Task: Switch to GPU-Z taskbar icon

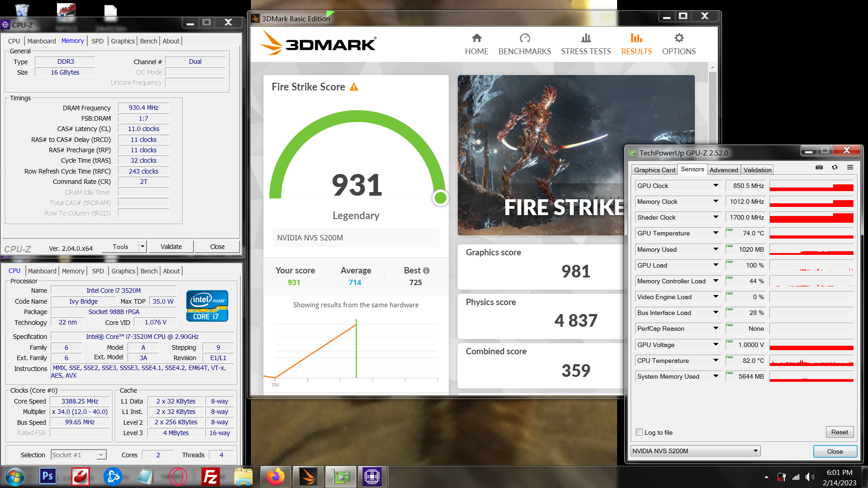Action: click(340, 477)
